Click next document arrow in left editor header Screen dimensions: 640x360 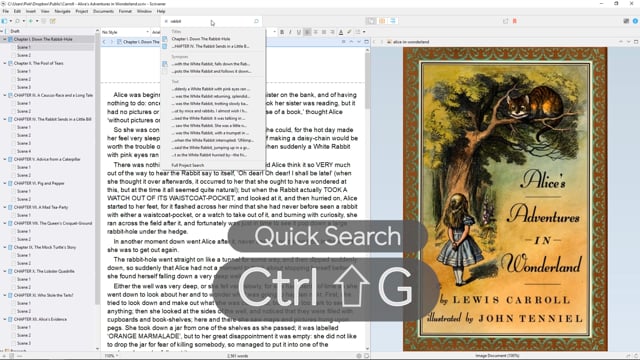359,42
